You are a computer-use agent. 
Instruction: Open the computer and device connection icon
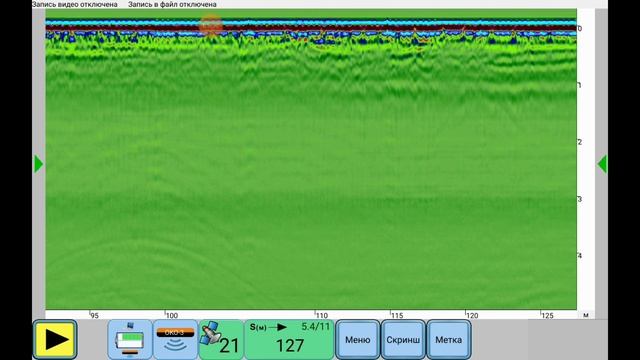(x=130, y=340)
